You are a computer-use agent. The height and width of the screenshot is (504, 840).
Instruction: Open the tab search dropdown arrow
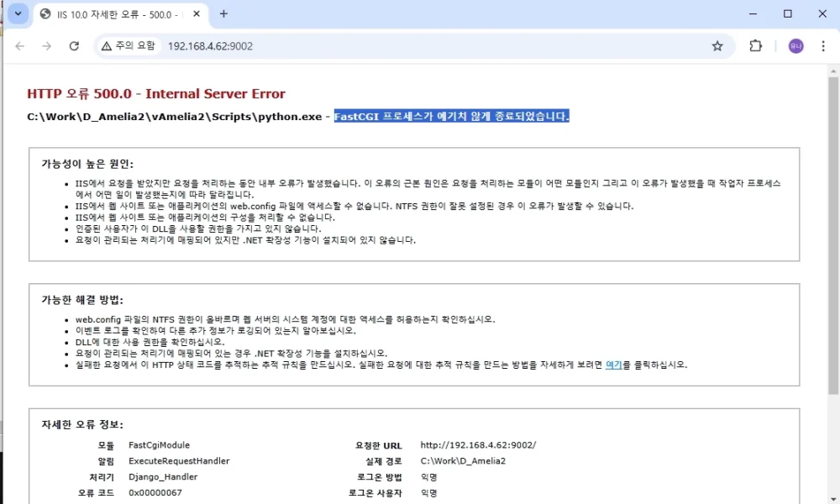coord(18,14)
